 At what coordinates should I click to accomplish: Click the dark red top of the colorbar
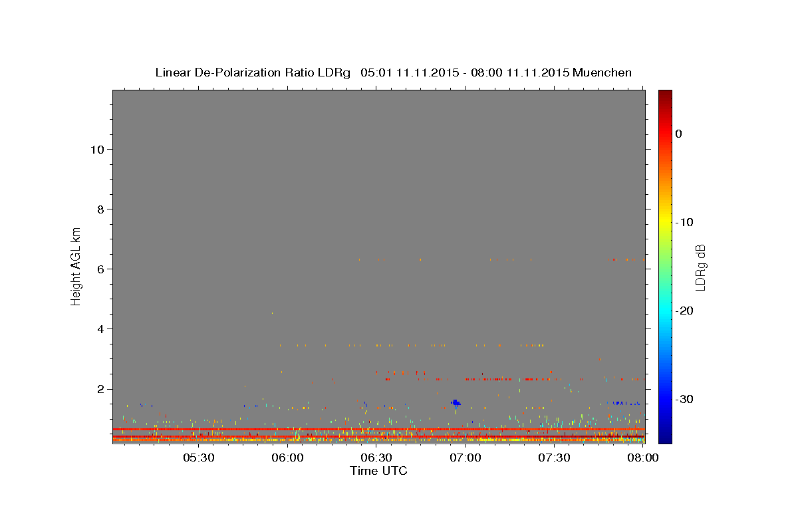coord(665,96)
